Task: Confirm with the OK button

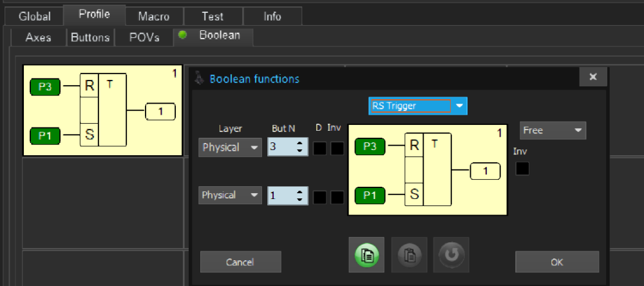Action: click(556, 262)
